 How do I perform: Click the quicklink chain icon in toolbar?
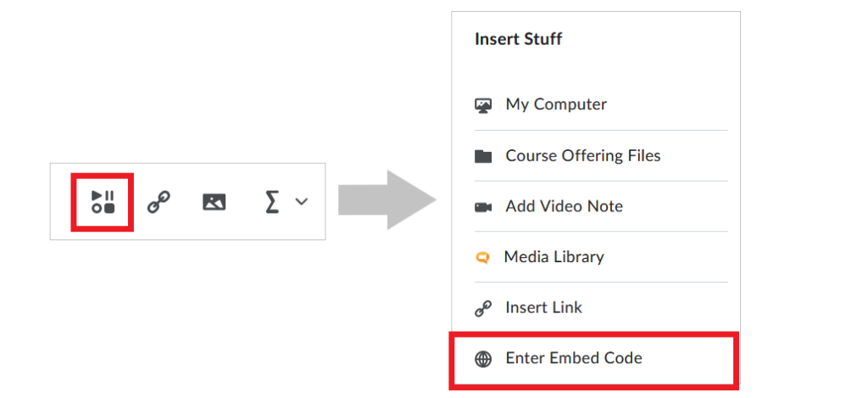pos(159,202)
